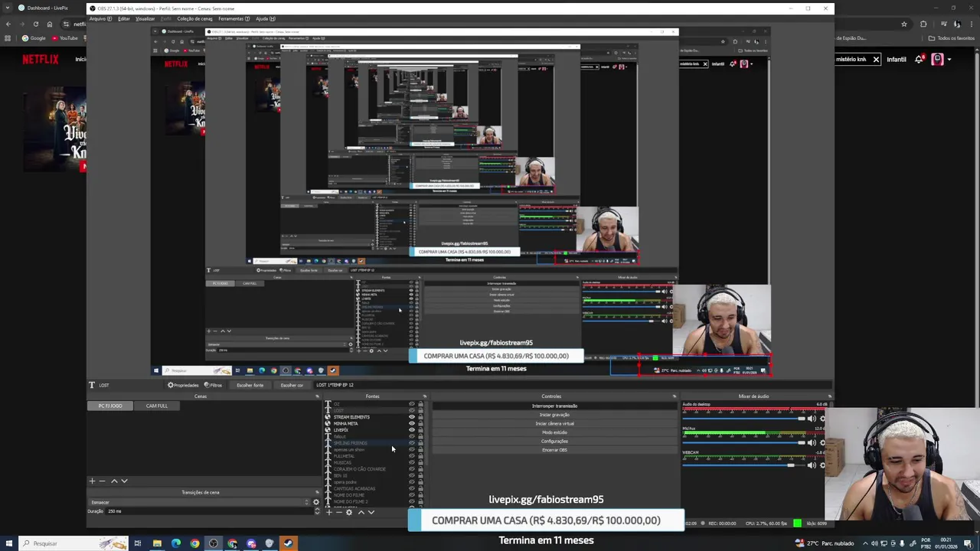Open Mic/Aux audio settings gear
The image size is (980, 551).
(x=822, y=442)
